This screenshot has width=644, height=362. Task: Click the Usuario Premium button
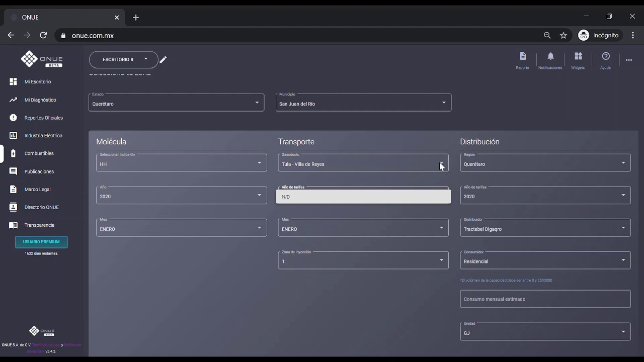(x=41, y=242)
